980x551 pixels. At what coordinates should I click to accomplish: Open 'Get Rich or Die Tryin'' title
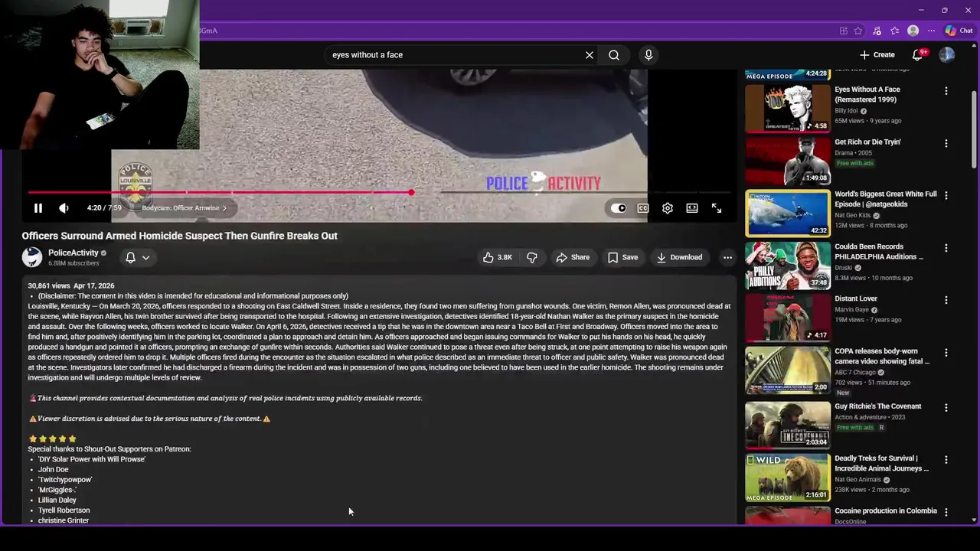[867, 142]
